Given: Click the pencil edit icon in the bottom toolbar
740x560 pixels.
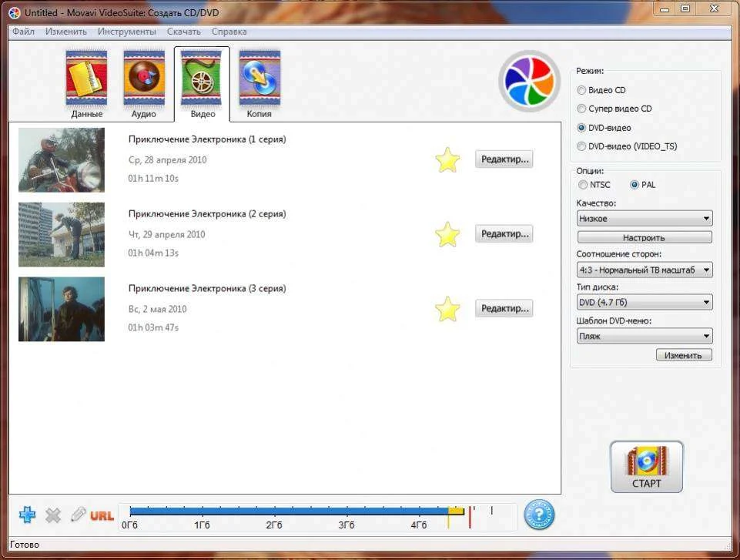Looking at the screenshot, I should point(78,515).
